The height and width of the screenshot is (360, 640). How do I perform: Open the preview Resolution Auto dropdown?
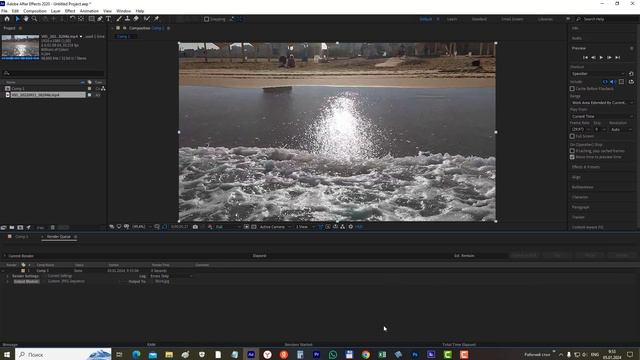click(621, 130)
